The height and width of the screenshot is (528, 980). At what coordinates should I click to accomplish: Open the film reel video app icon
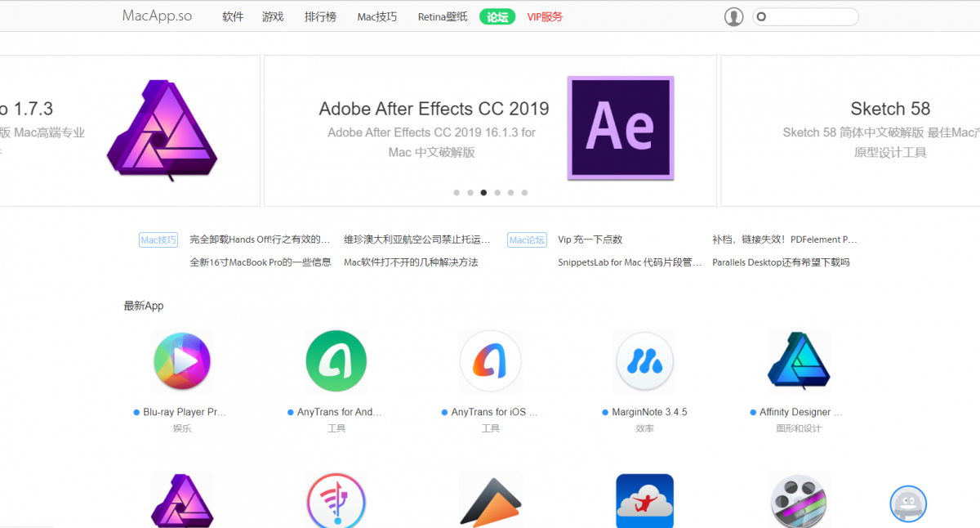click(x=799, y=500)
